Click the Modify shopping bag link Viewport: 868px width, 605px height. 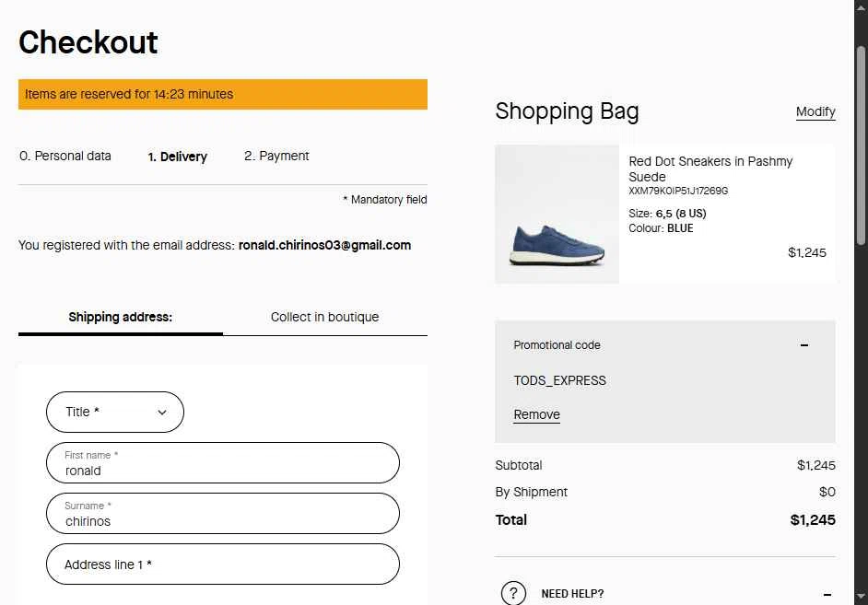815,111
